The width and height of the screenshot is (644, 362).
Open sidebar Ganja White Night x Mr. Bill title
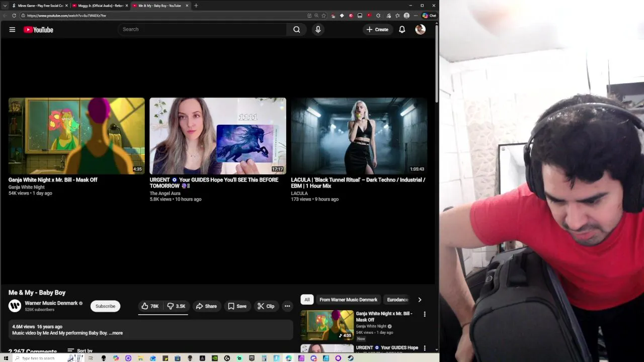[384, 316]
